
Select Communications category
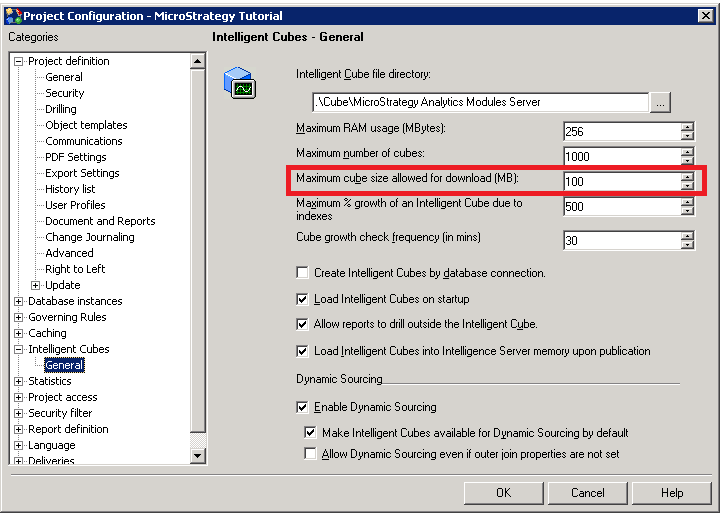pyautogui.click(x=84, y=141)
